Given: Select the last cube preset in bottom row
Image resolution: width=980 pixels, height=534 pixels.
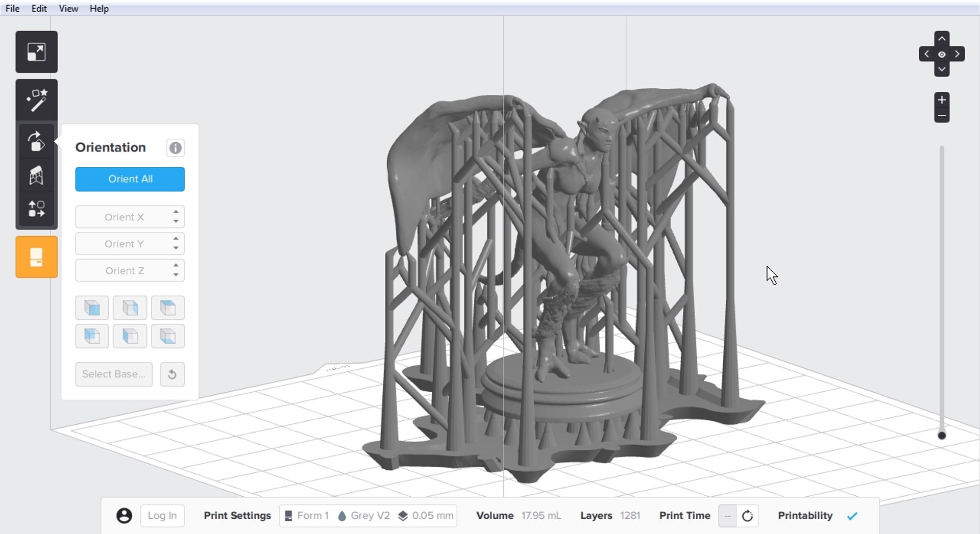Looking at the screenshot, I should click(168, 336).
